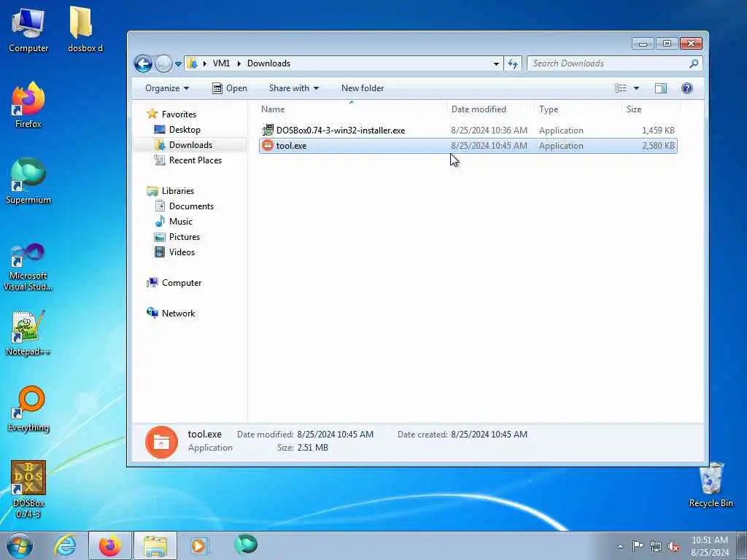Click the VM1 breadcrumb in address bar
Image resolution: width=747 pixels, height=560 pixels.
point(221,63)
